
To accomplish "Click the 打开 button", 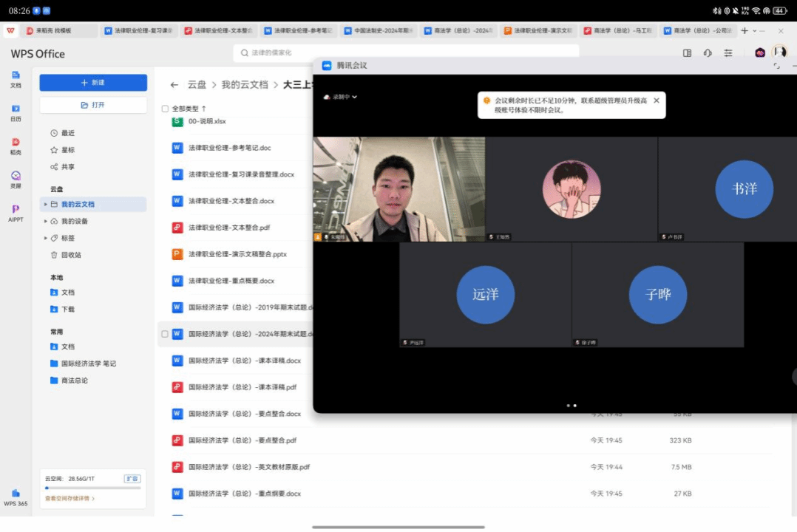I will point(93,105).
